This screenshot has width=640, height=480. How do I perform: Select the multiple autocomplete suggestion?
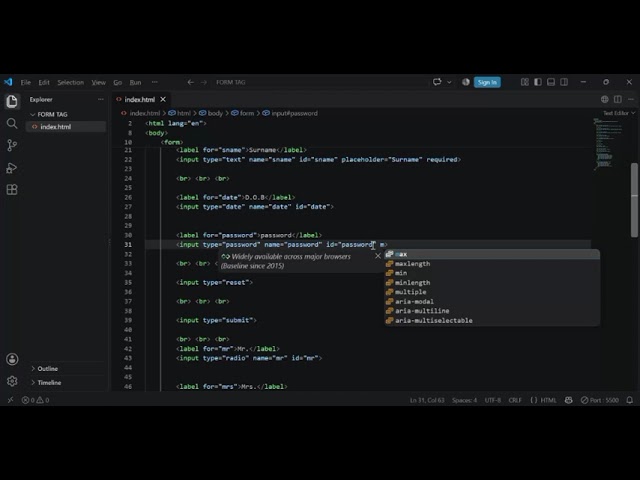point(492,292)
